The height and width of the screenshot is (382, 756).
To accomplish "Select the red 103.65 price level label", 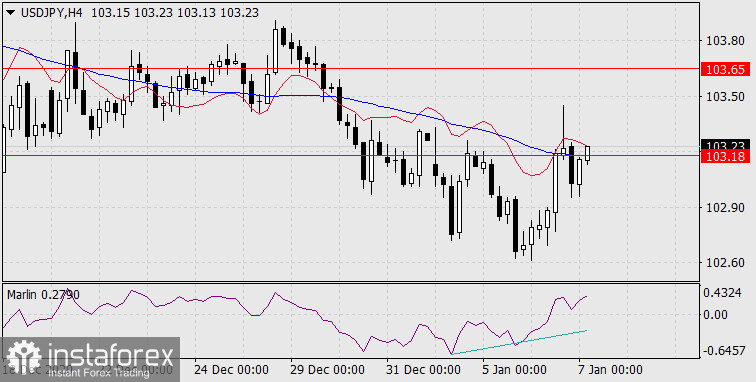I will (725, 69).
